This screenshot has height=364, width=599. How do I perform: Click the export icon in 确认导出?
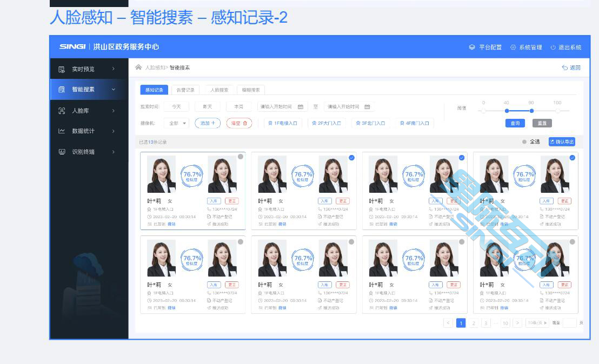click(x=552, y=141)
